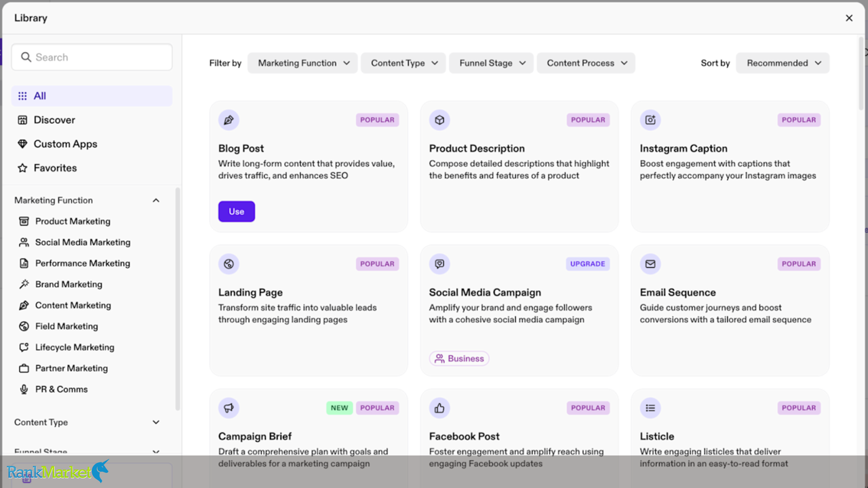Click the Business plan badge
The image size is (868, 488).
click(x=459, y=359)
